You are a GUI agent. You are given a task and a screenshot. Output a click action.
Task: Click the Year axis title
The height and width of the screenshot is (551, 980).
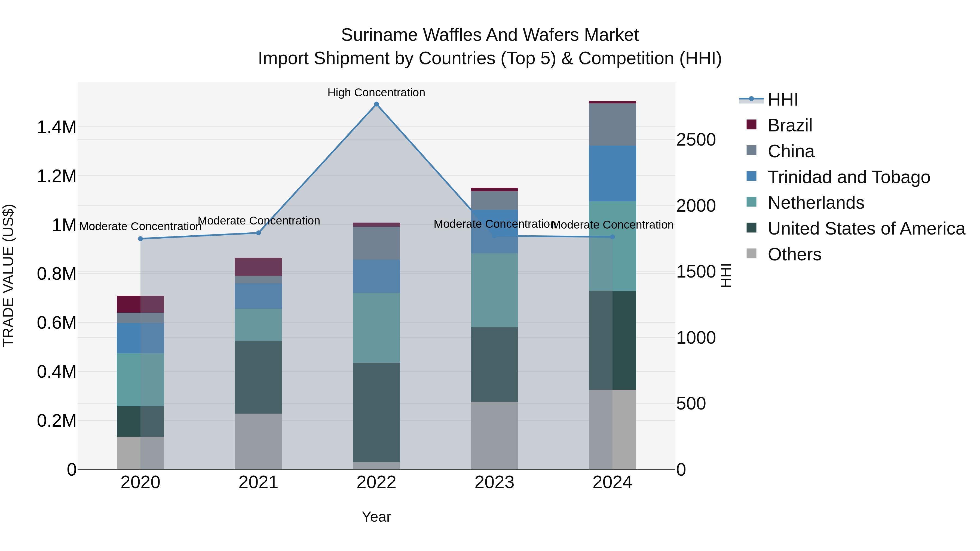(376, 517)
